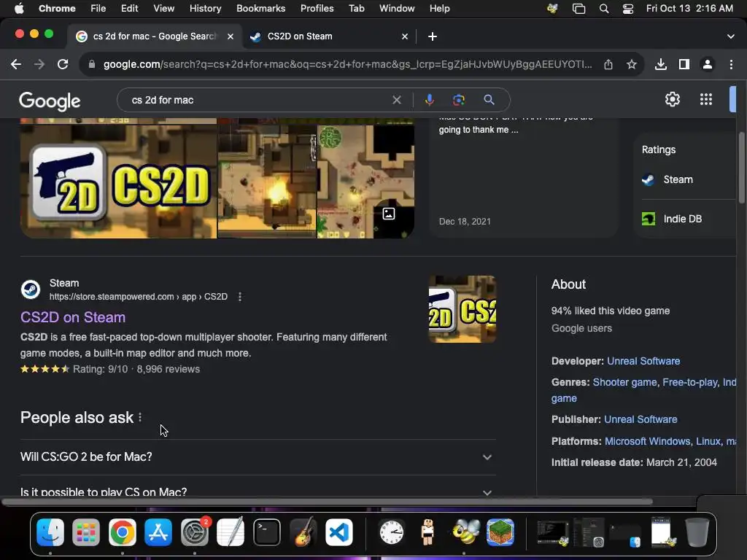Open the explosion gameplay screenshot thumbnail
Image resolution: width=747 pixels, height=560 pixels.
267,181
